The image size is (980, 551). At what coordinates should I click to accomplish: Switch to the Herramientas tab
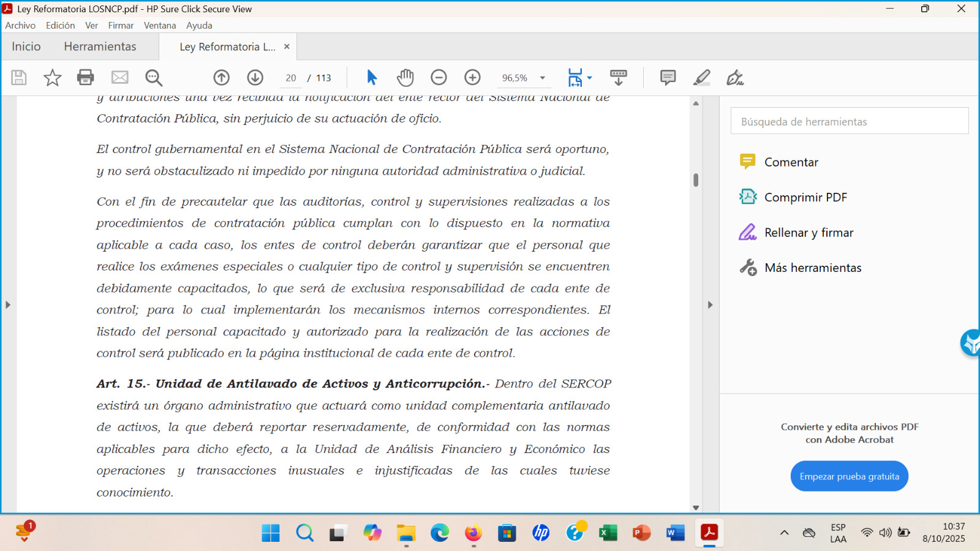pyautogui.click(x=100, y=47)
